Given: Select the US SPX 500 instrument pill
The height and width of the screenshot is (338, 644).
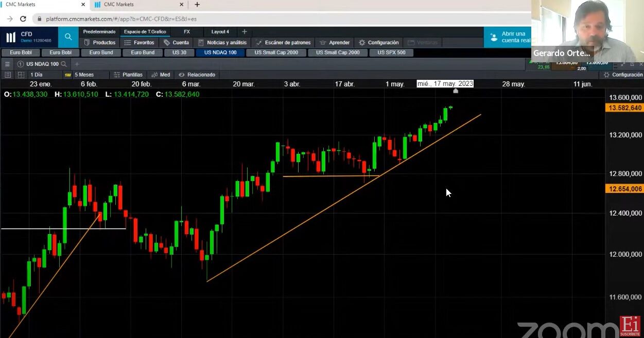Looking at the screenshot, I should [x=391, y=52].
